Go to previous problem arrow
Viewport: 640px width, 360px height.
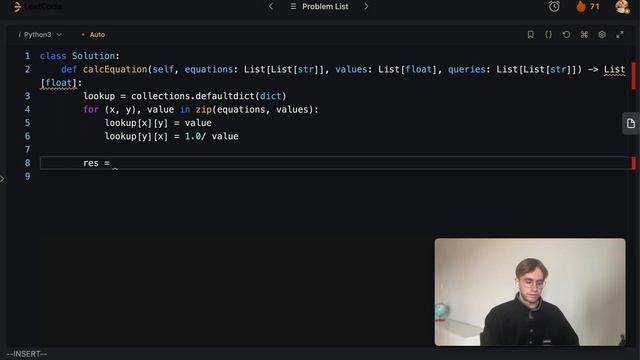pyautogui.click(x=271, y=7)
